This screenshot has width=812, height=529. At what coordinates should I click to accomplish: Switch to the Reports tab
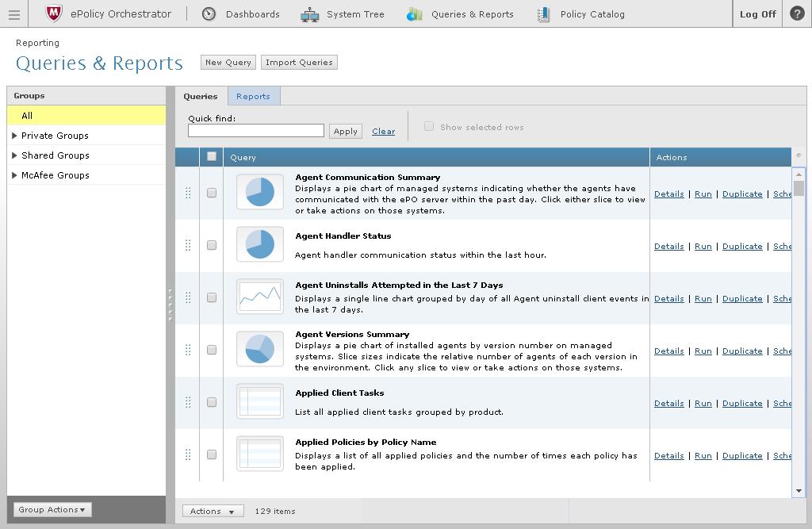(253, 97)
